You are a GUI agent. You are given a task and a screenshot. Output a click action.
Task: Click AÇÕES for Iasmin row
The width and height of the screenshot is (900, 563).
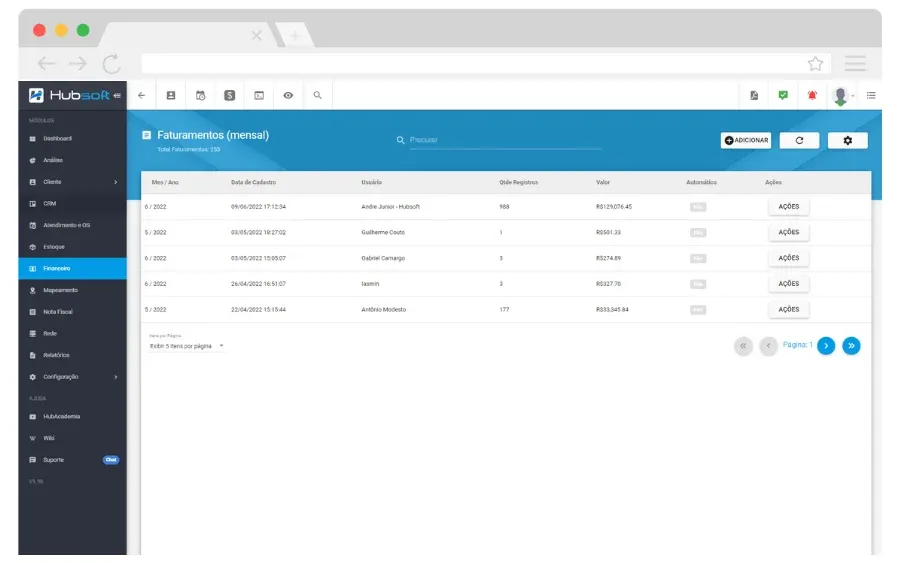789,284
